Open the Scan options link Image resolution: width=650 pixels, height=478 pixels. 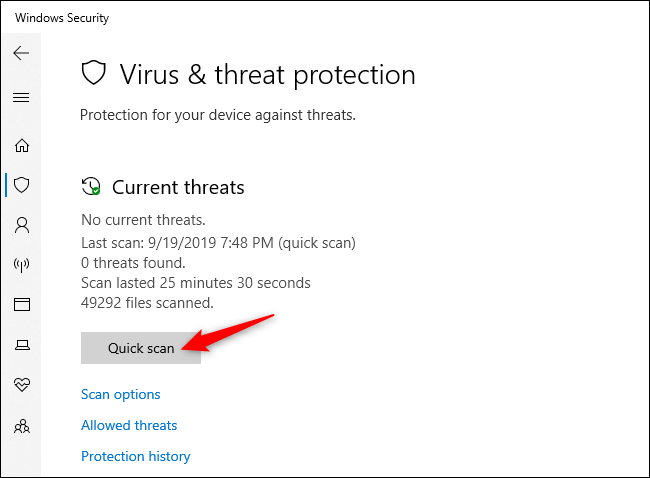point(120,394)
